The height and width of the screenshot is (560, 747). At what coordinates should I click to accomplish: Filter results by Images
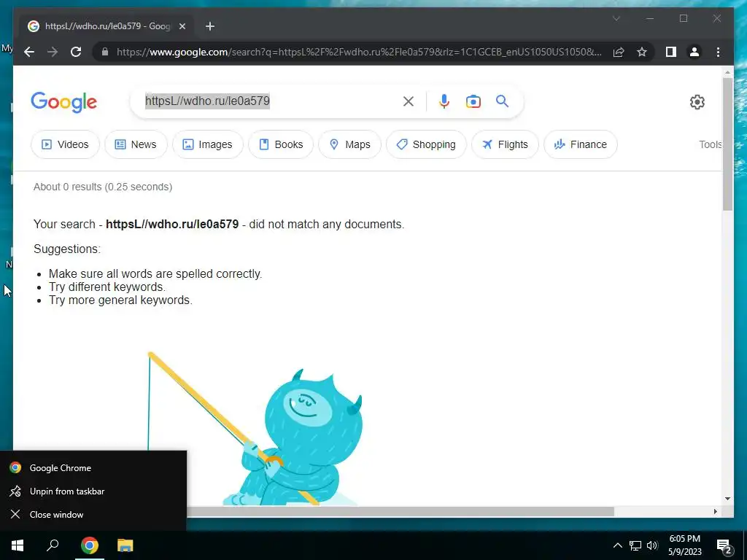pos(208,144)
